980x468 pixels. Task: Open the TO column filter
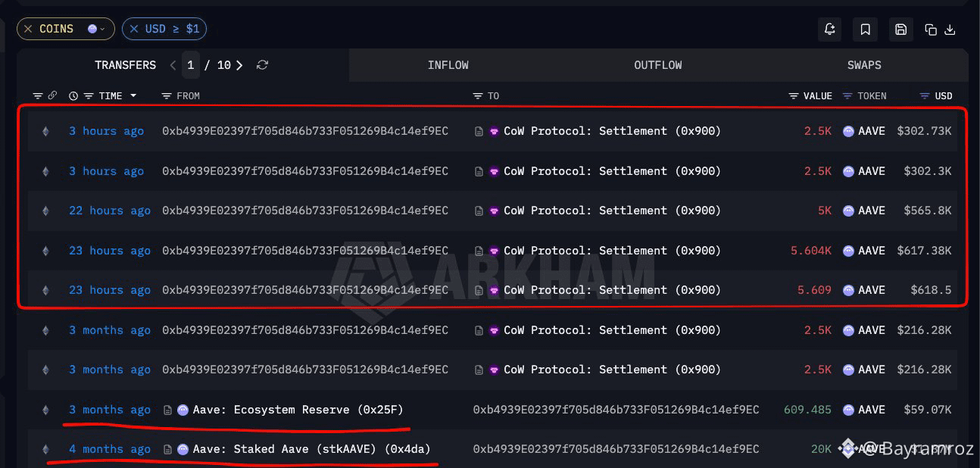[478, 96]
